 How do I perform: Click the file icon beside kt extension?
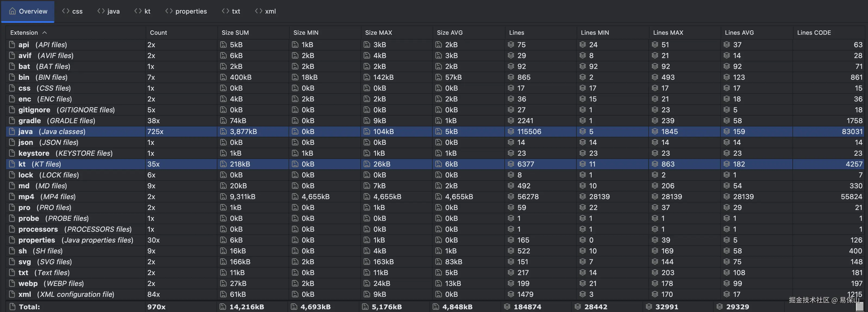(x=11, y=164)
